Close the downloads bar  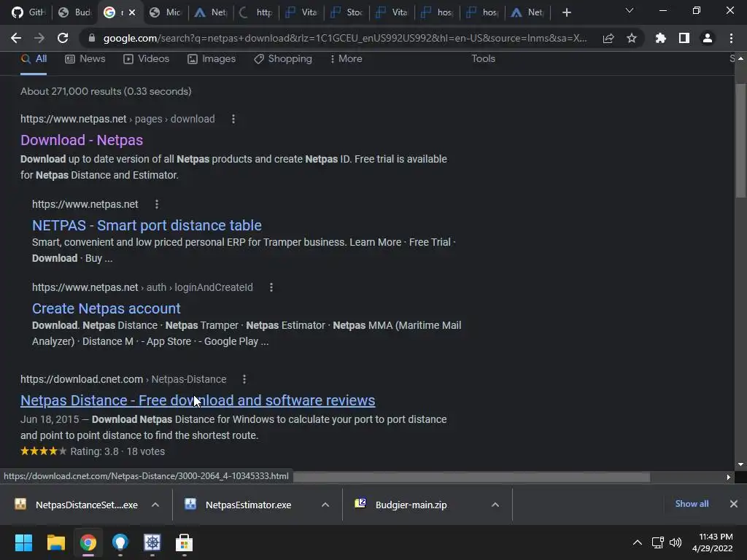point(734,504)
